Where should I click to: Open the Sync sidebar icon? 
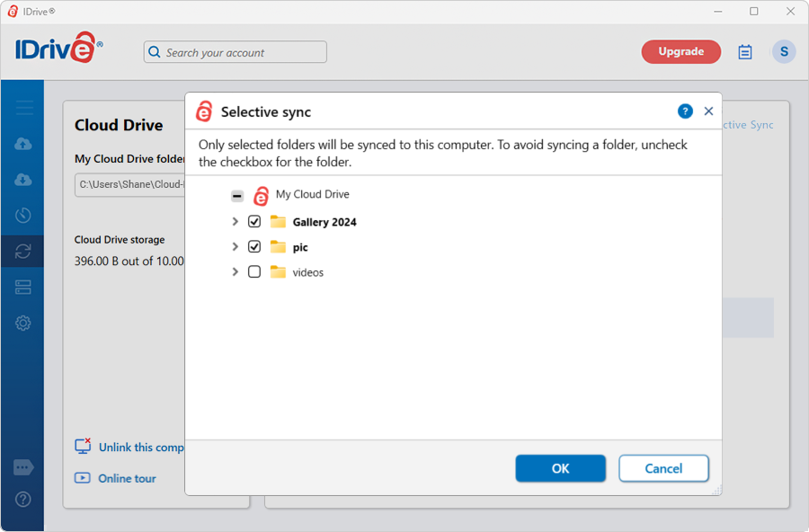[x=23, y=252]
